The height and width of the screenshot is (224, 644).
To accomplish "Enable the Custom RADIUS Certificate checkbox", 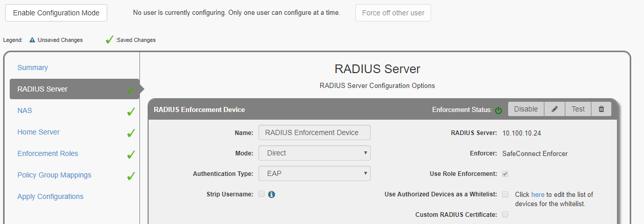I will click(x=505, y=214).
